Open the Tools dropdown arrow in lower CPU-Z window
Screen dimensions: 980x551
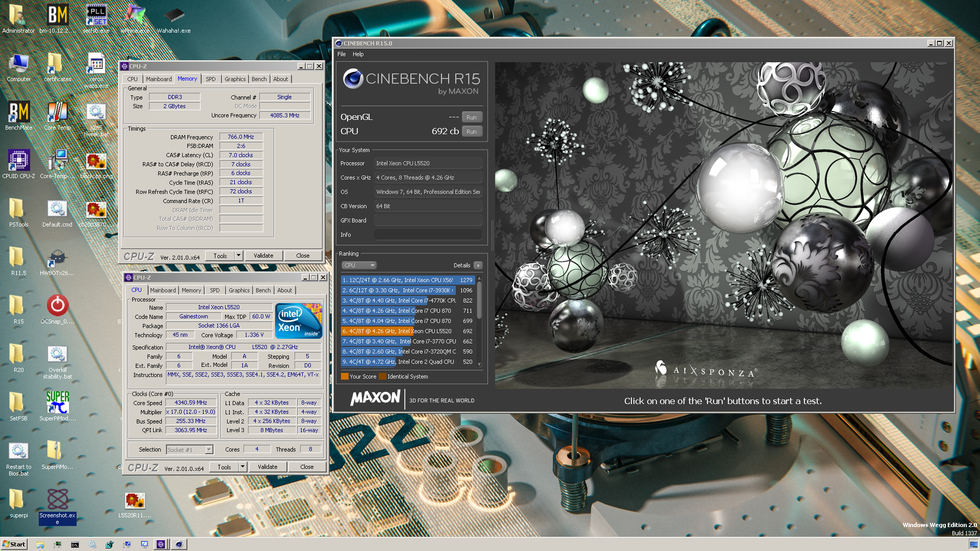tap(242, 467)
